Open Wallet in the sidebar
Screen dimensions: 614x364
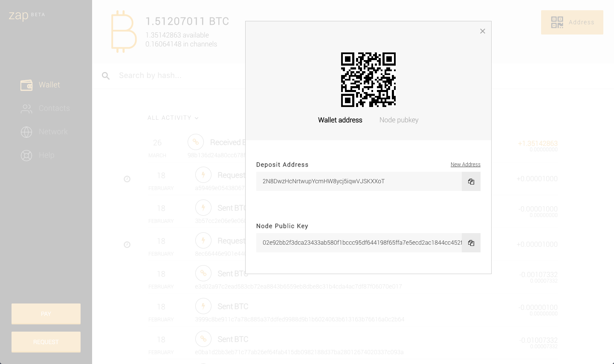click(x=40, y=85)
